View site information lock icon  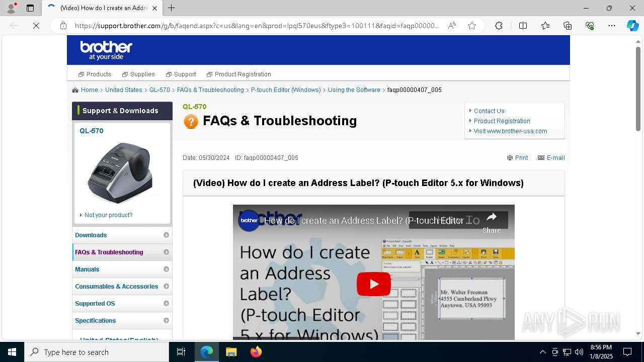(x=63, y=26)
